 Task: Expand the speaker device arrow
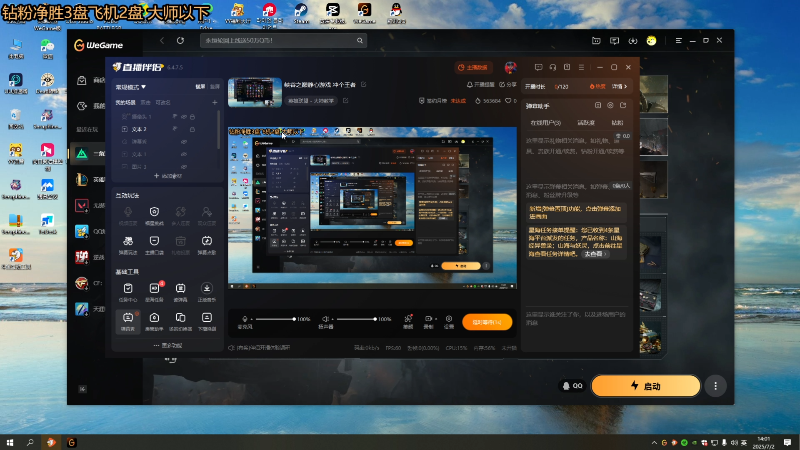click(x=333, y=319)
